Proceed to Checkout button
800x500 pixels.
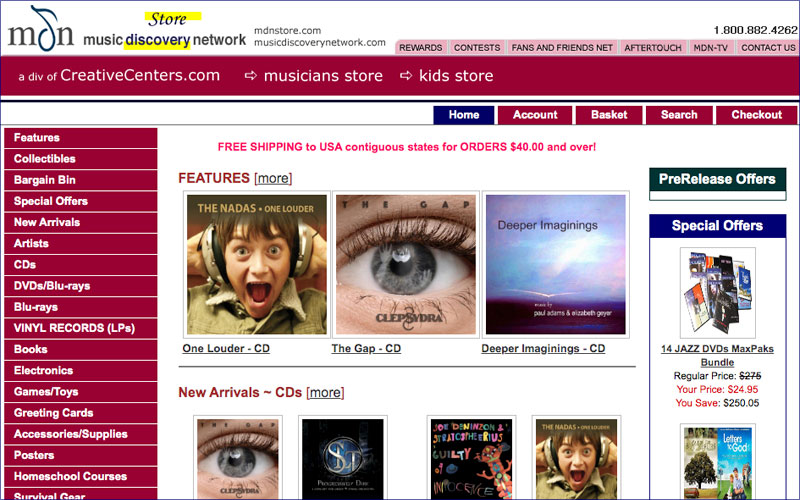coord(757,115)
